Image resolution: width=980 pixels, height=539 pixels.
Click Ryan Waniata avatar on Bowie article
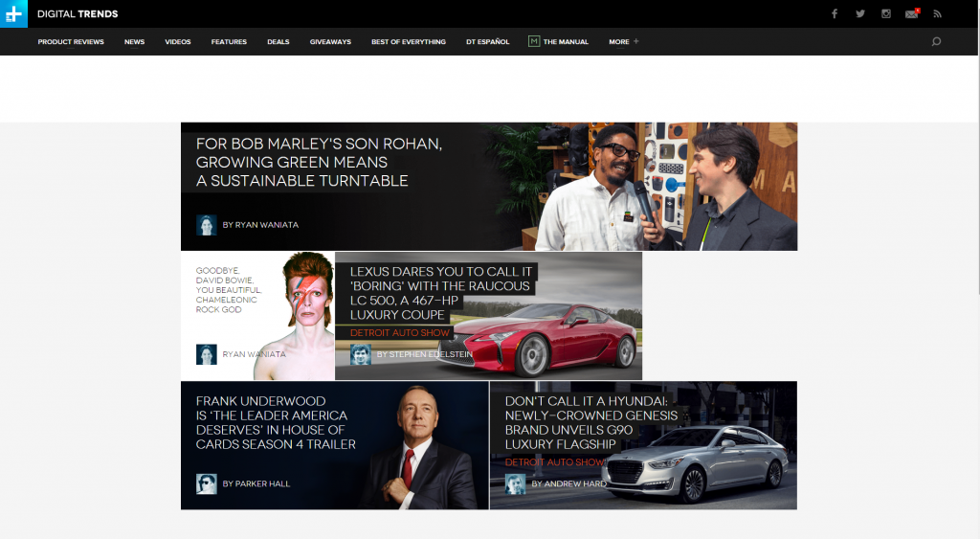(x=207, y=354)
